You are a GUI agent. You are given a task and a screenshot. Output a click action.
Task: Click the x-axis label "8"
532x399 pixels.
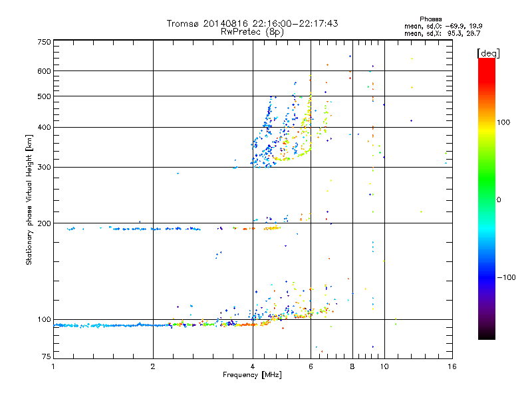[x=352, y=366]
